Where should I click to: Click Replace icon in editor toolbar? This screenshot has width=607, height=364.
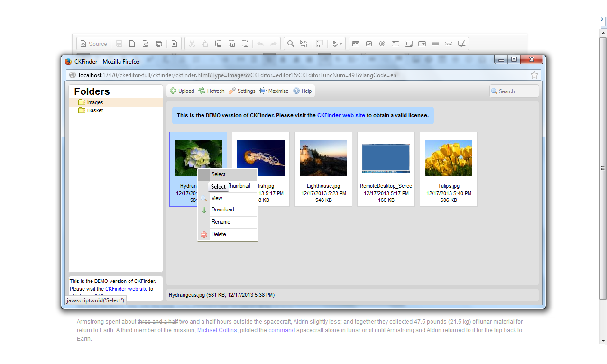pyautogui.click(x=304, y=44)
